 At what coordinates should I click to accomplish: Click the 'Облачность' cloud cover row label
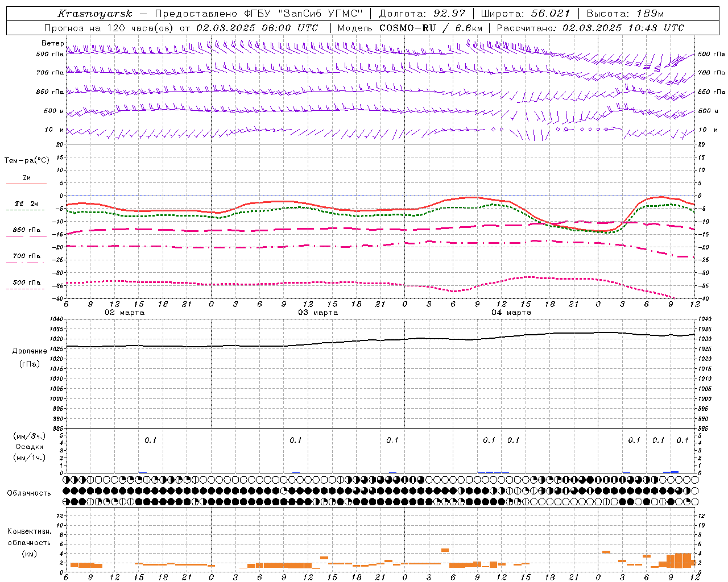29,493
